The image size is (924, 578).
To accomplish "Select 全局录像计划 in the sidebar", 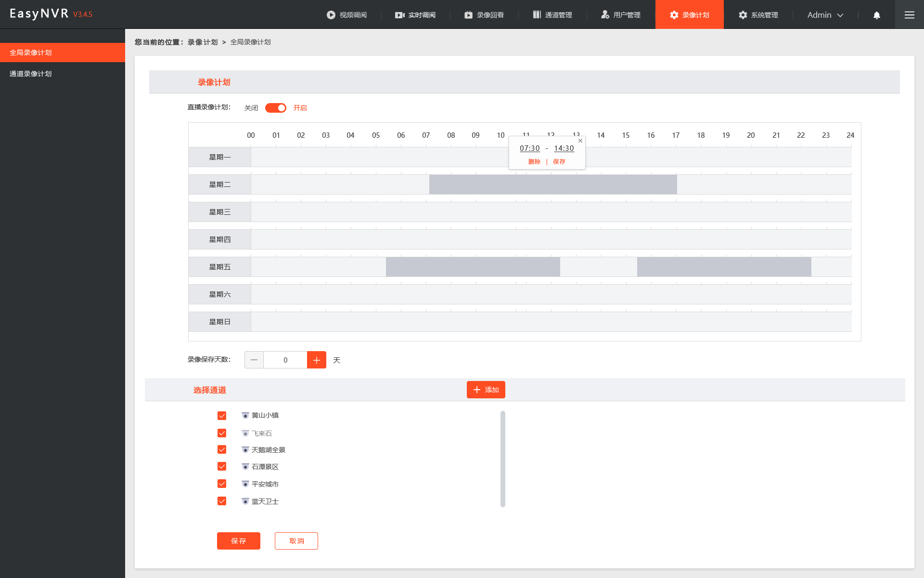I will pyautogui.click(x=30, y=52).
